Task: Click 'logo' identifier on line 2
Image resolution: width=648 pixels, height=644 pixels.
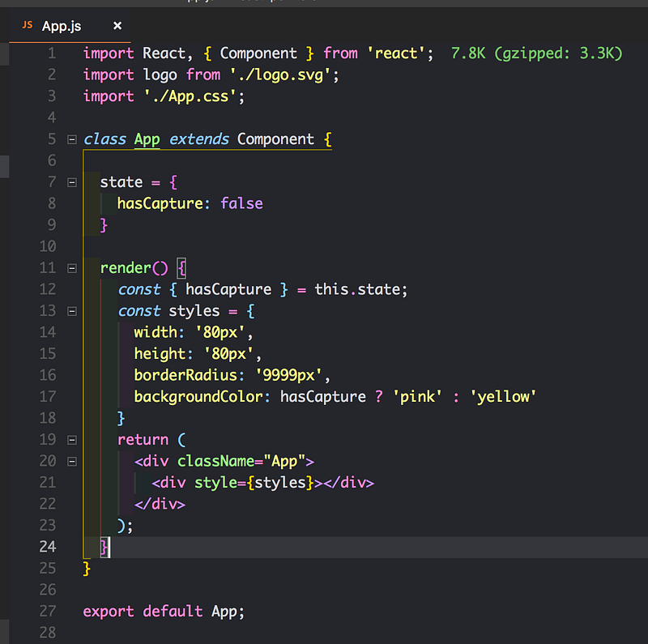Action: coord(160,75)
